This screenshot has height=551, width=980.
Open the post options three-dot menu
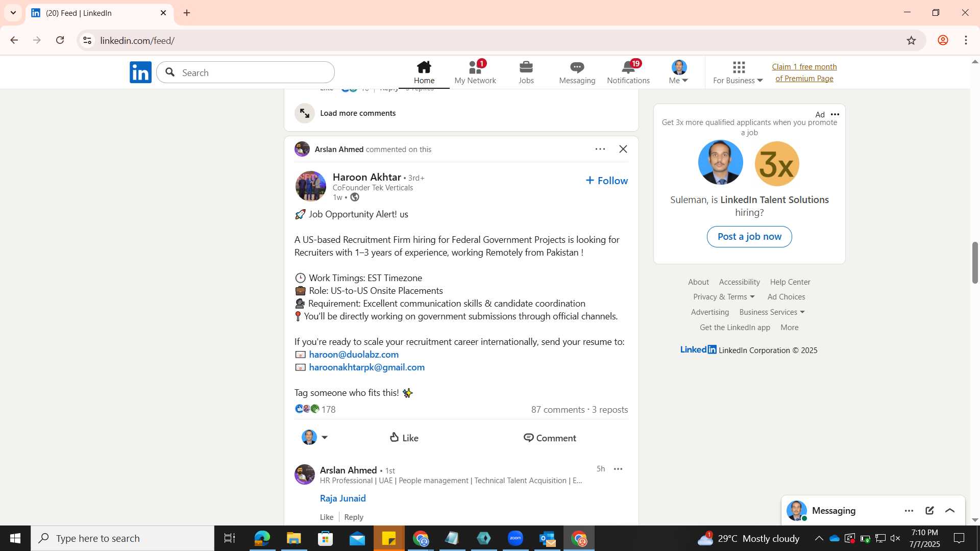coord(600,149)
